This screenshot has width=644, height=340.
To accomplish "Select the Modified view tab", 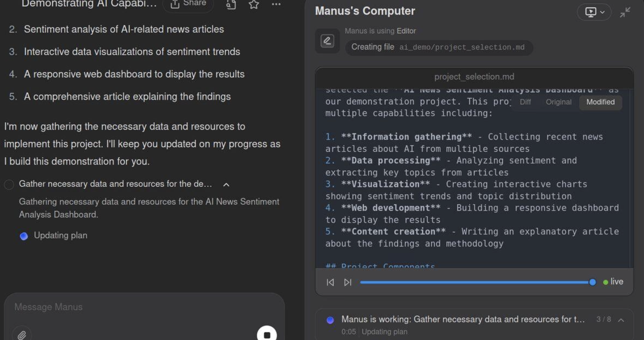I will point(600,102).
